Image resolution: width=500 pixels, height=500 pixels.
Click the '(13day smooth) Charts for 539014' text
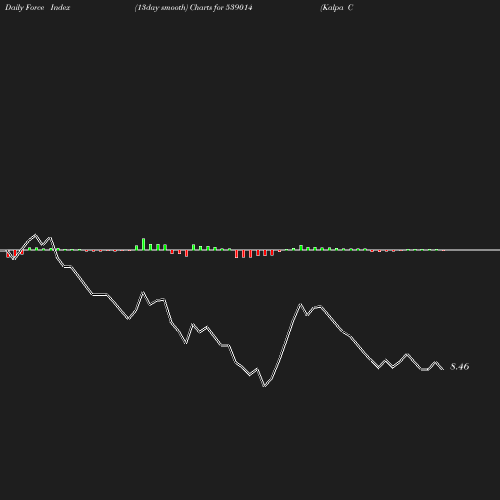point(193,8)
